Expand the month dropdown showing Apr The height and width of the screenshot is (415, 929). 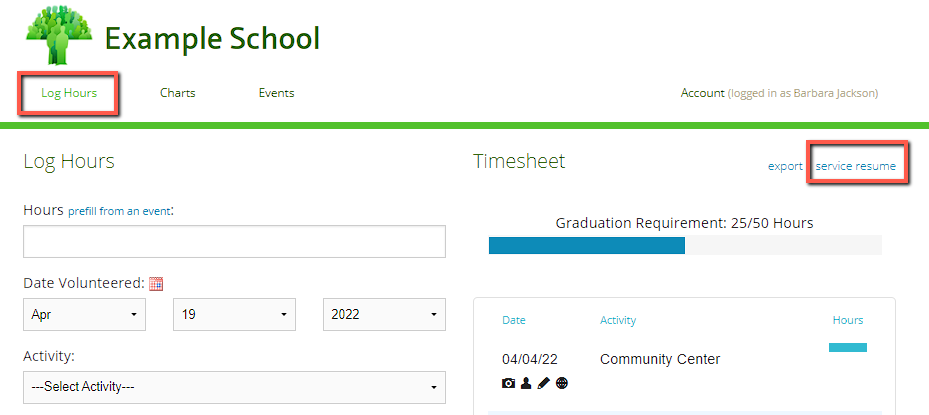point(84,314)
